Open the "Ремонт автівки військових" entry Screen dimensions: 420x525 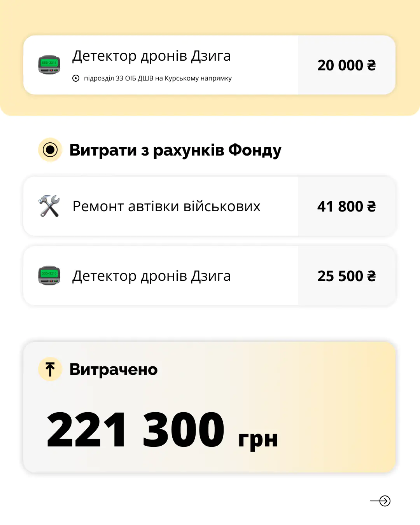166,206
